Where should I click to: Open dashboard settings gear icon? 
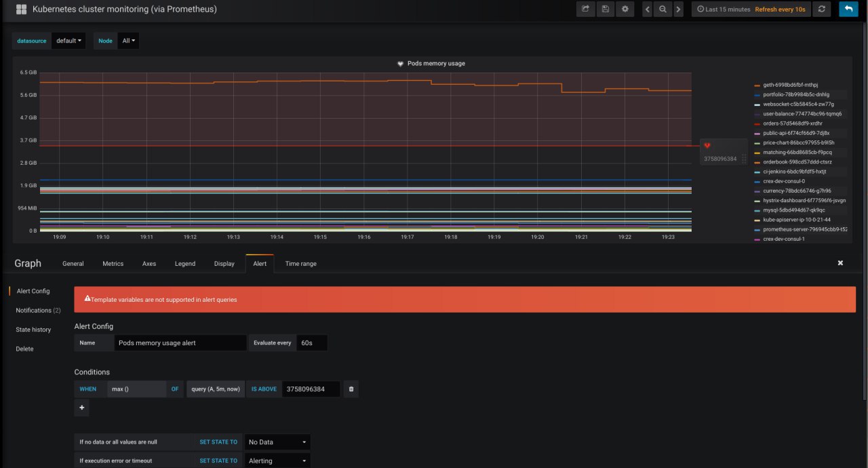point(625,9)
